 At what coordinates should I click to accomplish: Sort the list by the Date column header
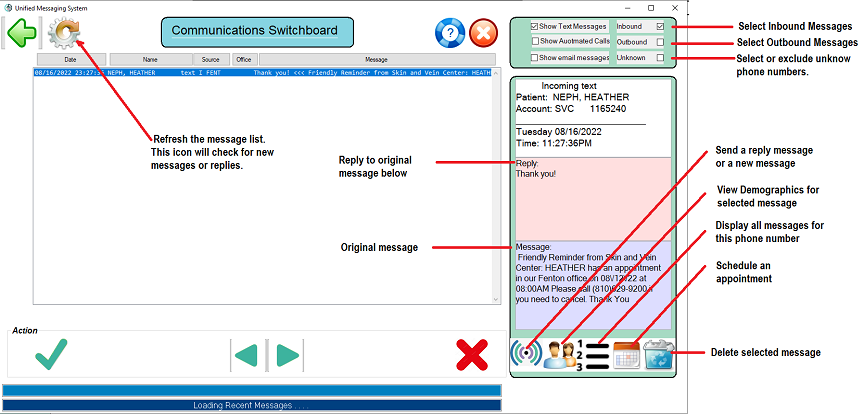point(70,59)
